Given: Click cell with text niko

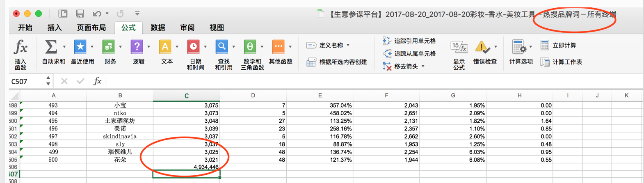Looking at the screenshot, I should 120,113.
